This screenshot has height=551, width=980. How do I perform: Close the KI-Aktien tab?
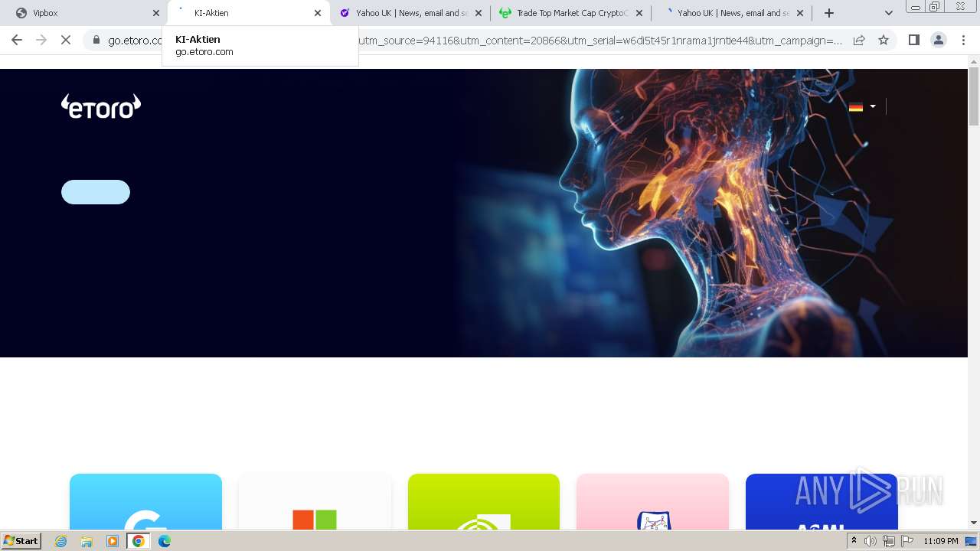pos(318,13)
